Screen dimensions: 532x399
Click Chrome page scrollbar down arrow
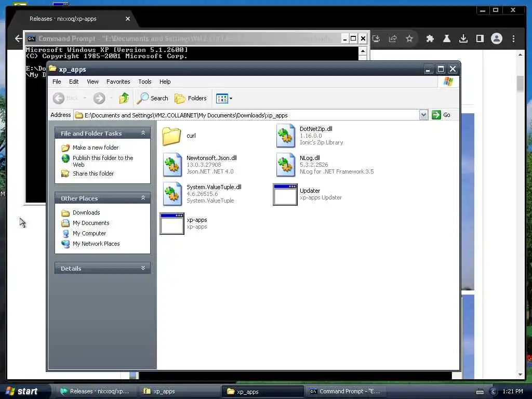coord(521,375)
